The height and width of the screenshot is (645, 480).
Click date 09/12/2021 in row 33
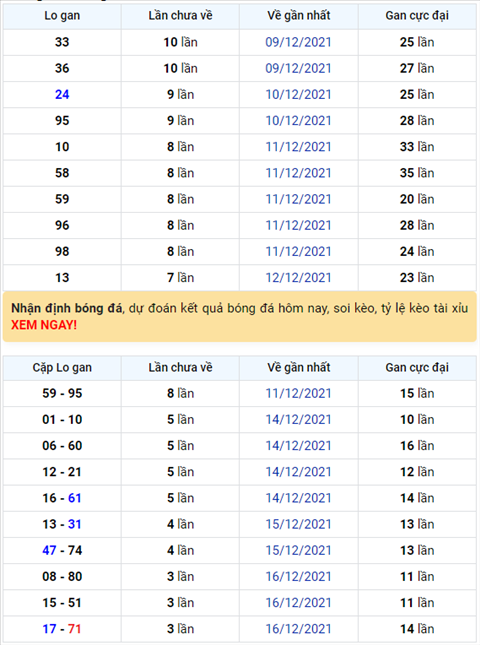point(298,42)
